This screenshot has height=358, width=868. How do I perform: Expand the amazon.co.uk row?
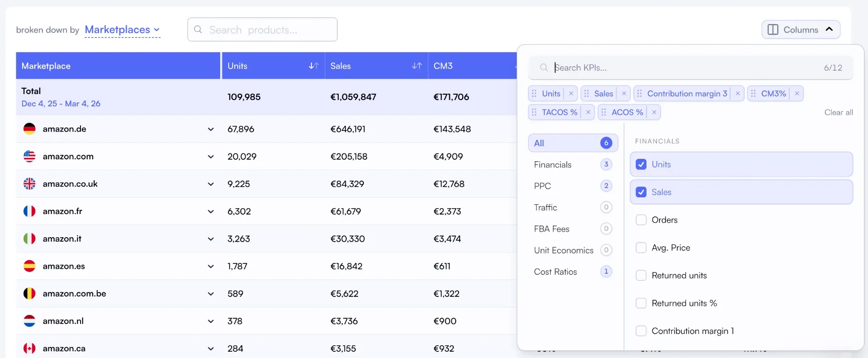click(x=211, y=184)
